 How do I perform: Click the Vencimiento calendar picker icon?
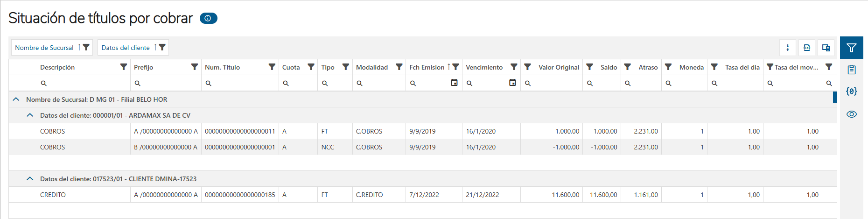[512, 83]
